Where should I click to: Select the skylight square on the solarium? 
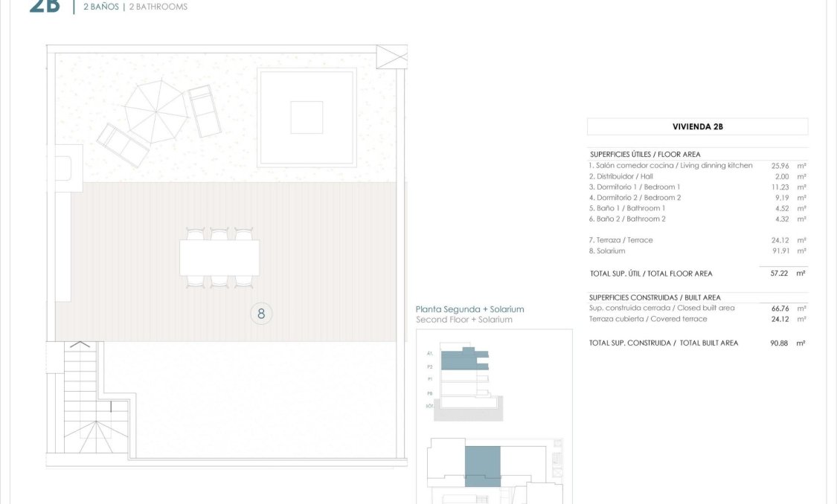(x=306, y=115)
